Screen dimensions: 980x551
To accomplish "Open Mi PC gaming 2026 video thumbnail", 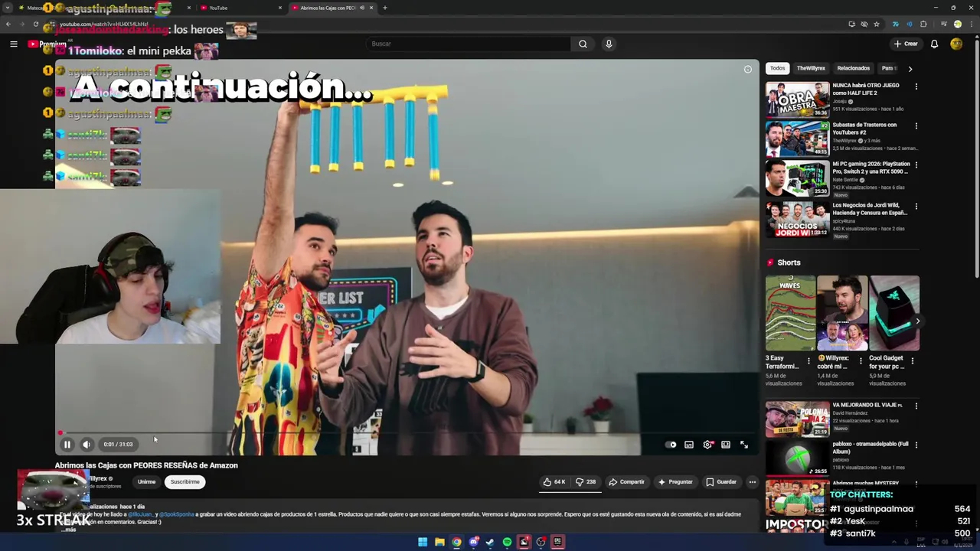I will (x=797, y=178).
